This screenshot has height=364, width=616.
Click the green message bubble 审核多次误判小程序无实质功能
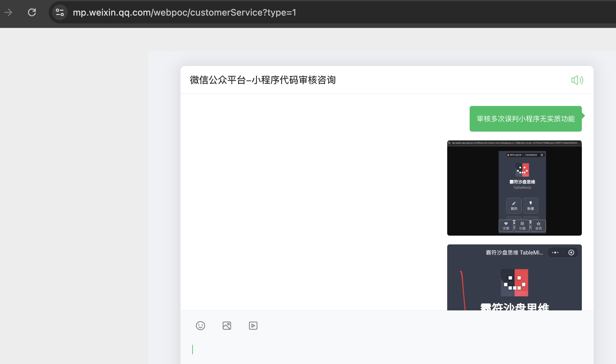pos(526,119)
